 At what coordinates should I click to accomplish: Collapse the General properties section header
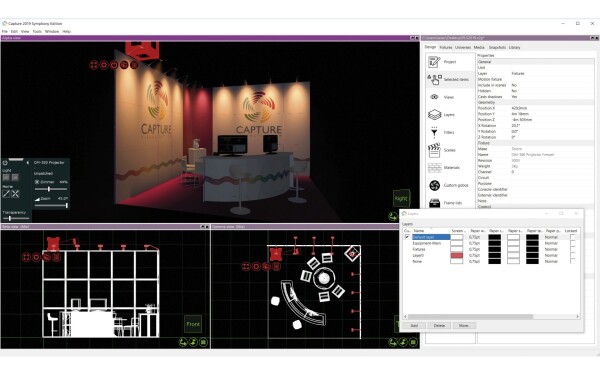point(536,62)
